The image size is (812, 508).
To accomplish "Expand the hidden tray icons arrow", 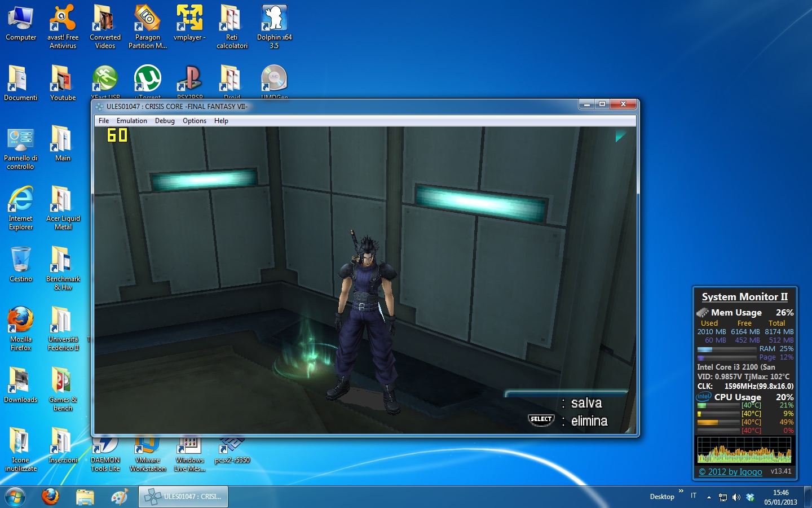I will [709, 497].
